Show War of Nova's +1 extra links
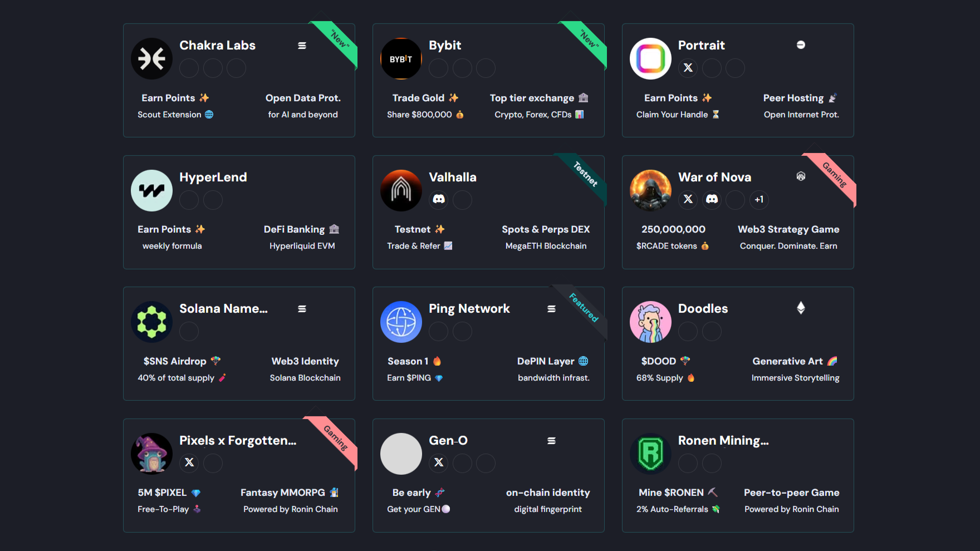Screen dimensions: 980x551 click(759, 199)
